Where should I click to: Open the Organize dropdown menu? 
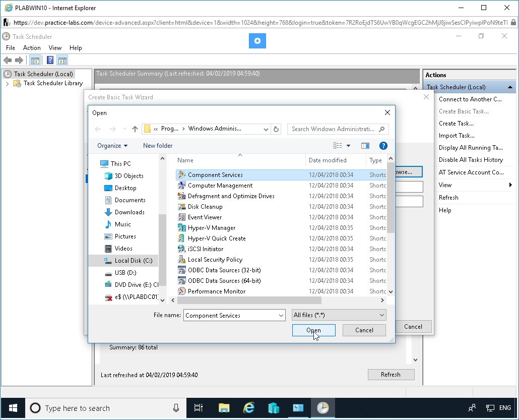coord(112,146)
